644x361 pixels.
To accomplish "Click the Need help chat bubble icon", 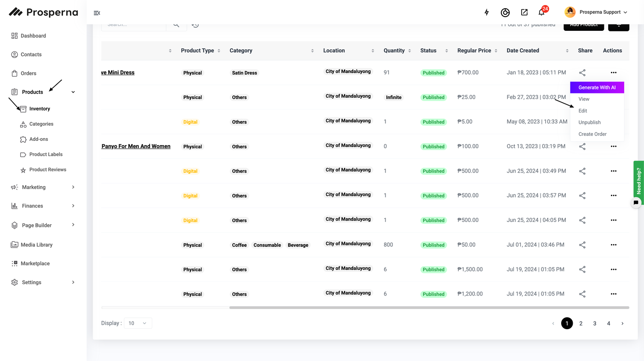I will coord(636,203).
